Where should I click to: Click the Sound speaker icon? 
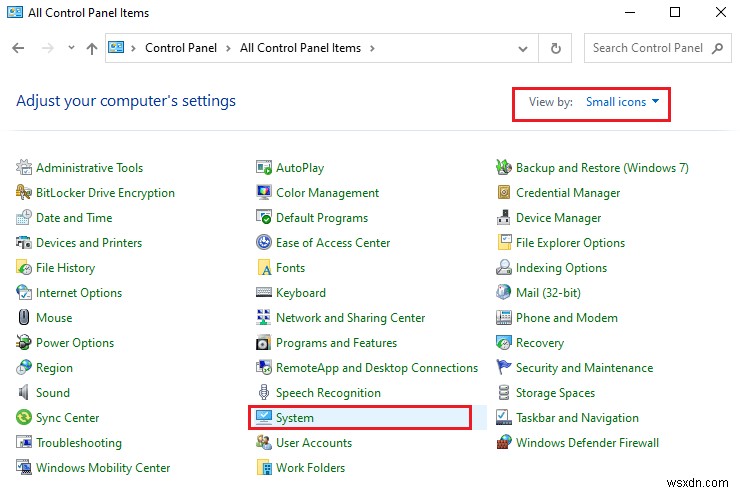(x=24, y=393)
